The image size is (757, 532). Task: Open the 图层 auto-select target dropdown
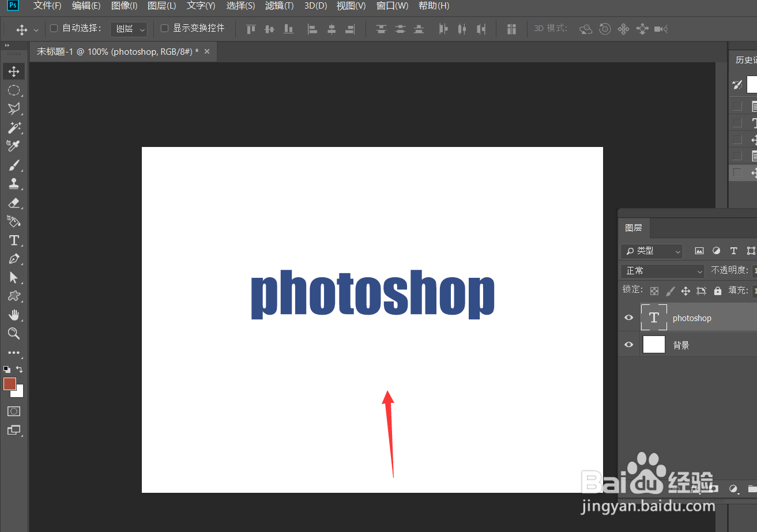click(x=129, y=29)
